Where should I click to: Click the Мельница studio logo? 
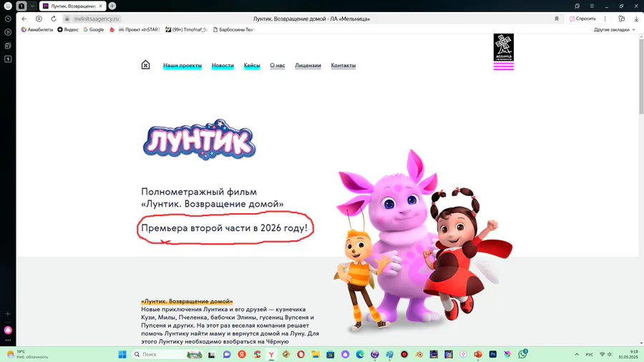[x=504, y=47]
